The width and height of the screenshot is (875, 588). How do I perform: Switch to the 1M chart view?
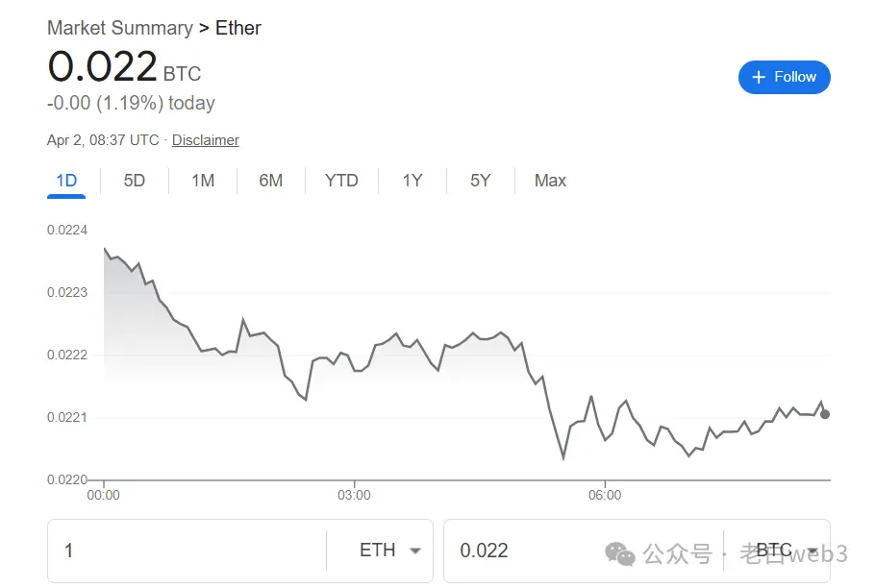click(x=203, y=181)
